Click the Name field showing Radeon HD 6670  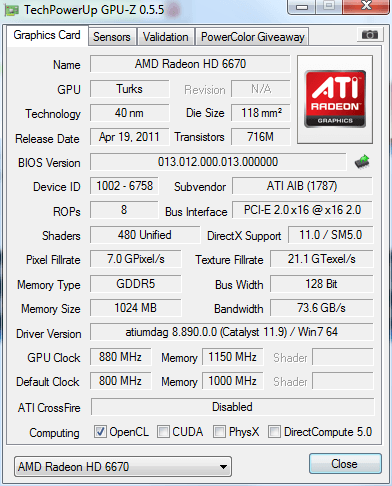pos(190,64)
